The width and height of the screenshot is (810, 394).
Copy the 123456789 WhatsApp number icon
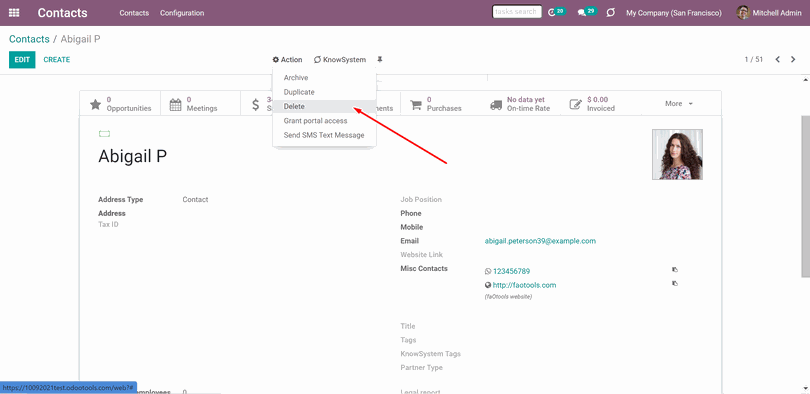(x=675, y=270)
